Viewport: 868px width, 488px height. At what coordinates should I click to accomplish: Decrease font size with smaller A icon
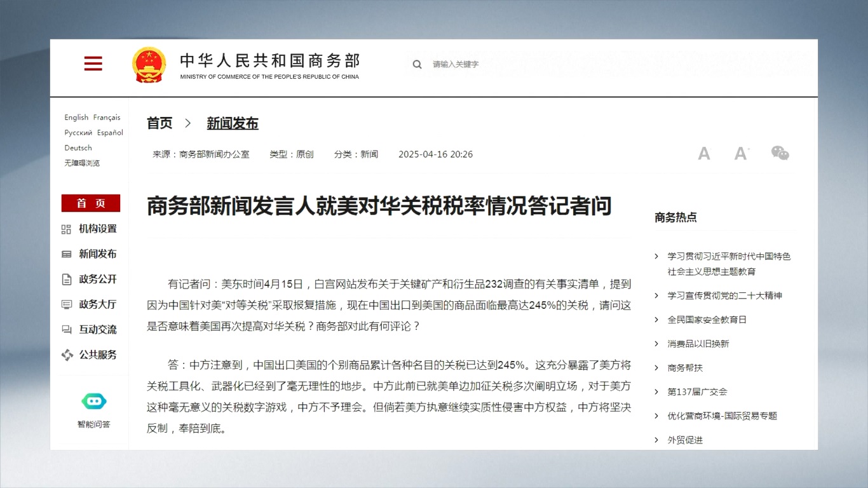703,154
